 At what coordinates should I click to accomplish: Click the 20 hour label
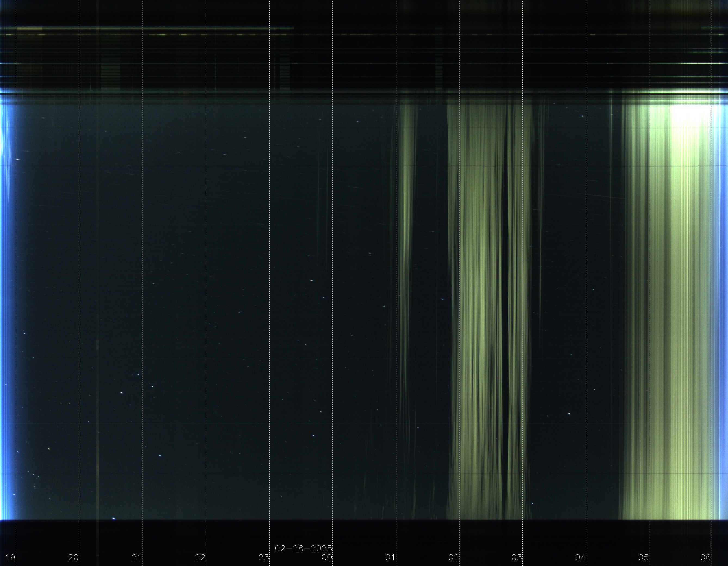tap(74, 557)
